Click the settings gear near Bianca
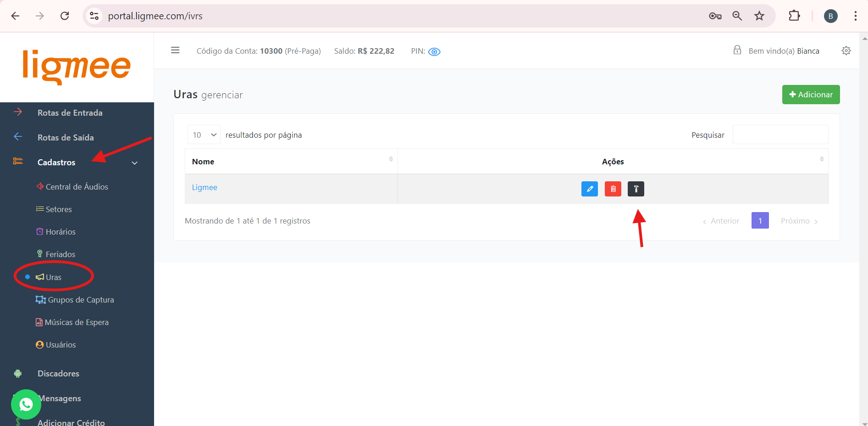868x426 pixels. 846,50
